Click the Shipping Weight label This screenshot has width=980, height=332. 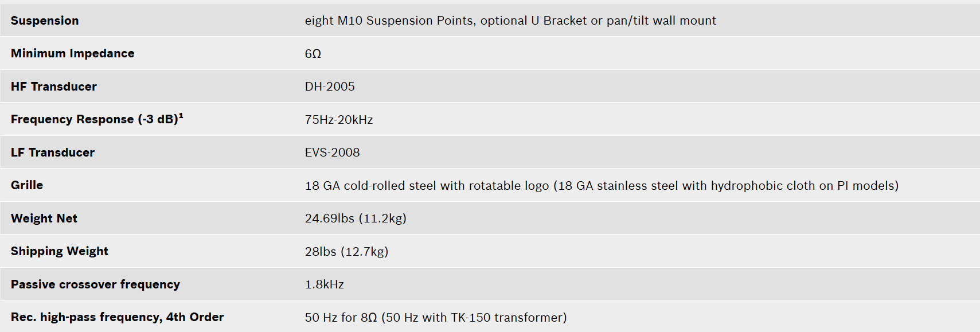tap(60, 251)
